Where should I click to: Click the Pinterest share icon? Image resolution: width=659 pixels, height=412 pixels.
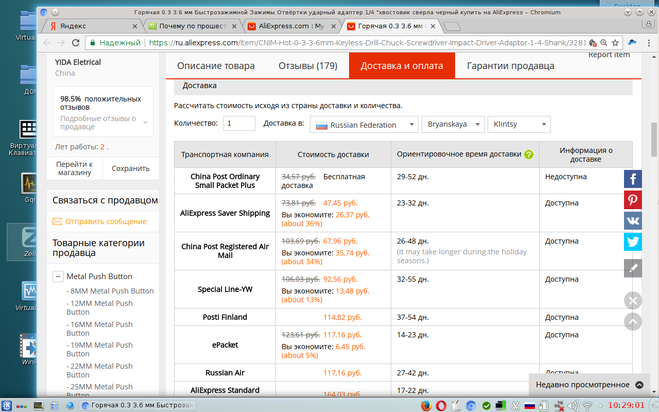(x=633, y=200)
